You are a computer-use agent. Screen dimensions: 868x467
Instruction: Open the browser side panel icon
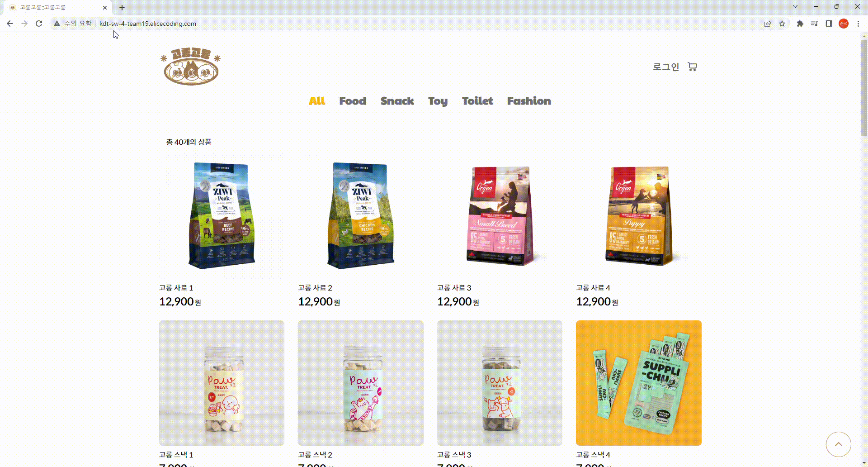[x=829, y=24]
